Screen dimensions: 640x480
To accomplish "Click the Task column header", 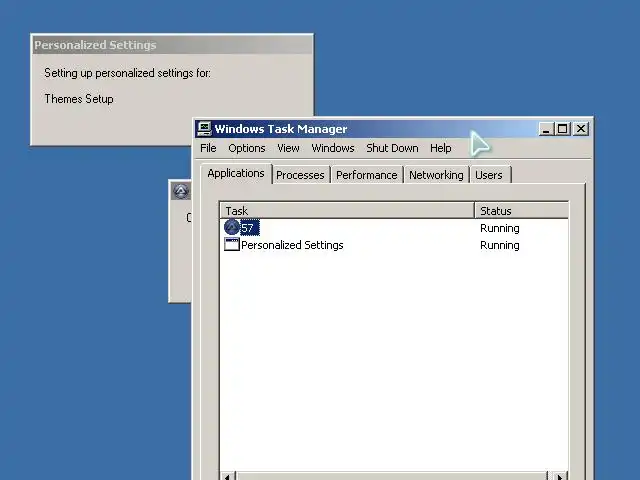I will click(347, 211).
